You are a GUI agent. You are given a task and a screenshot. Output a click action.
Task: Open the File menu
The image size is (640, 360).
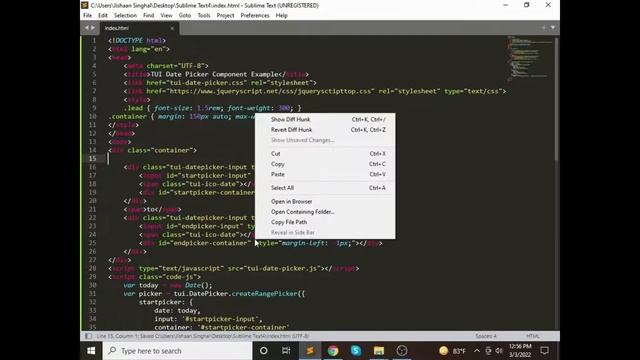(x=87, y=16)
